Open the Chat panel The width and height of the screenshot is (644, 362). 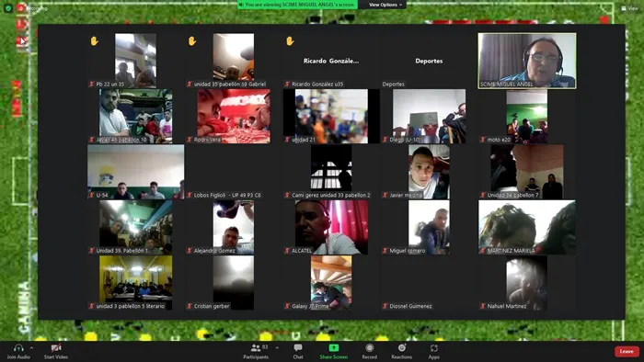pos(298,348)
